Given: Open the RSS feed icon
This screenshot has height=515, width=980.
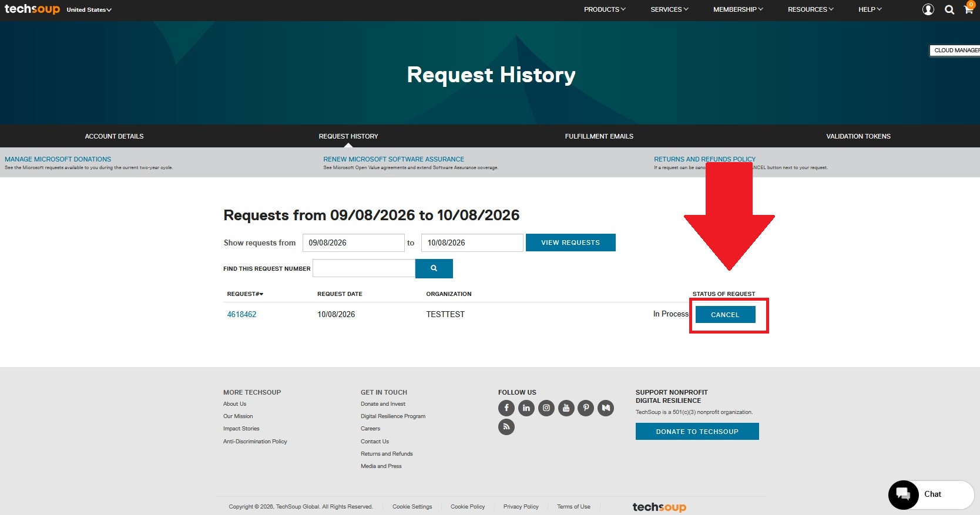Looking at the screenshot, I should pos(506,427).
